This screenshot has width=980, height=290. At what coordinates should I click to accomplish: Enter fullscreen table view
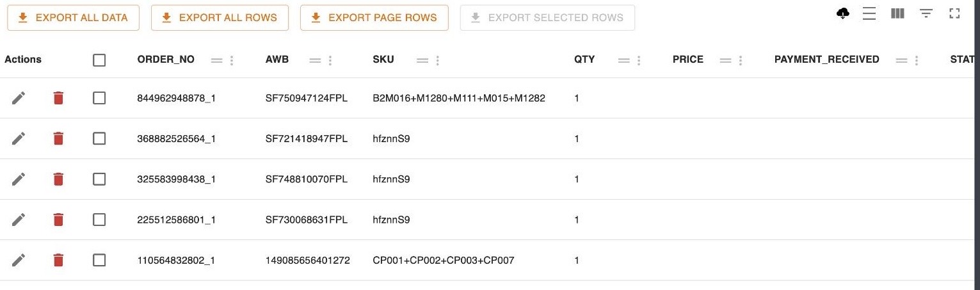[x=954, y=13]
